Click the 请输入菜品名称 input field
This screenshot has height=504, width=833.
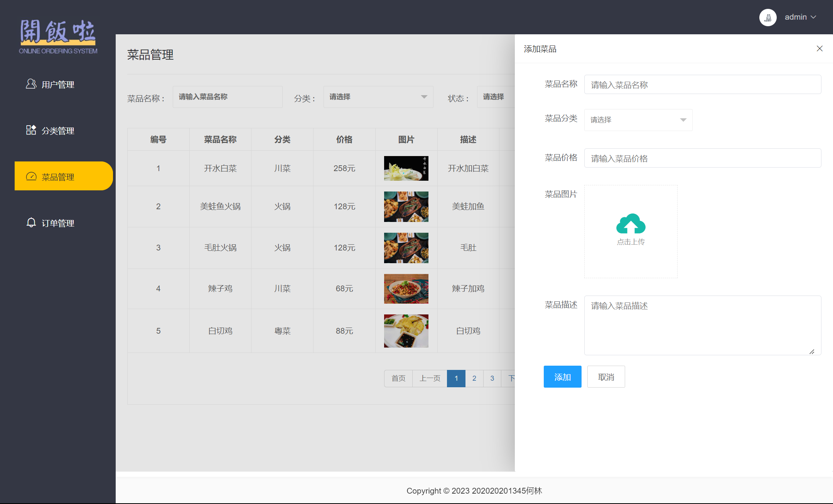click(702, 84)
